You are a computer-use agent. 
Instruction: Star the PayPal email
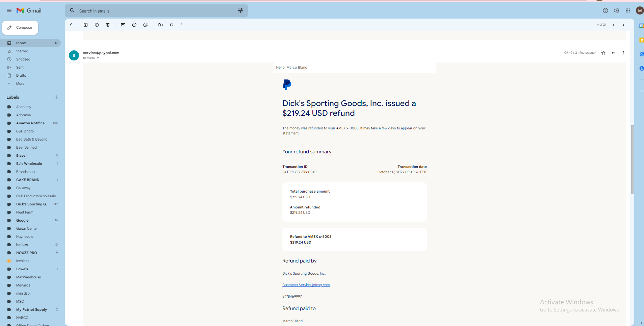point(603,53)
